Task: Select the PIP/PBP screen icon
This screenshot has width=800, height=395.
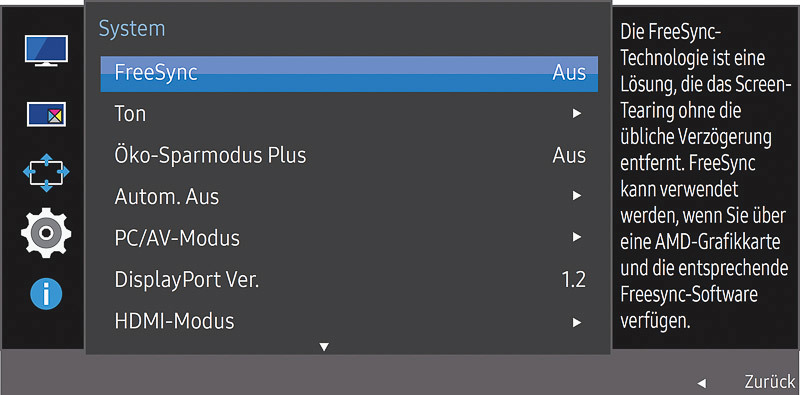Action: (x=46, y=113)
